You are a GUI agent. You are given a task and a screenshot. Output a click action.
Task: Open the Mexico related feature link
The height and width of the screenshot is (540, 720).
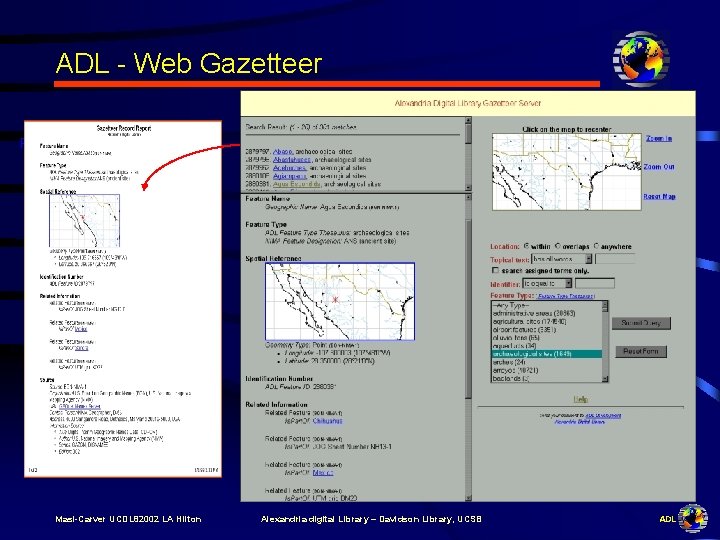323,472
